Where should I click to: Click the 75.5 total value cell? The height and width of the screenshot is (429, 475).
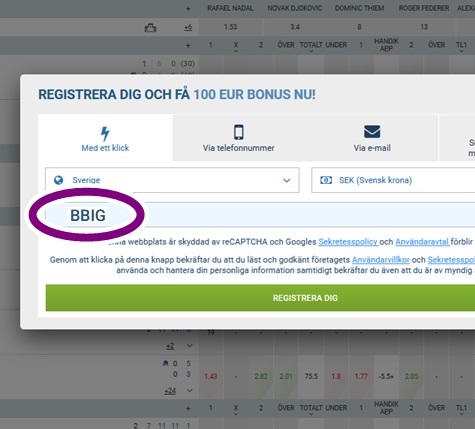coord(311,376)
